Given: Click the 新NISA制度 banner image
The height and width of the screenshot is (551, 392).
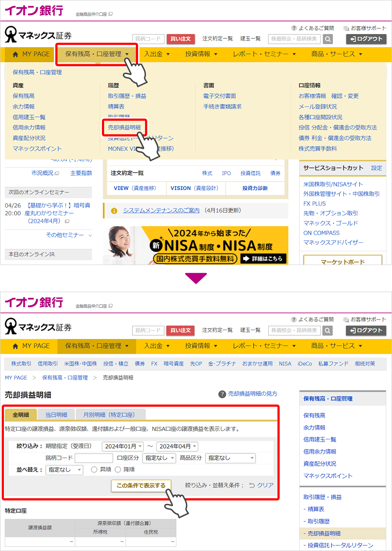Looking at the screenshot, I should pos(196,245).
